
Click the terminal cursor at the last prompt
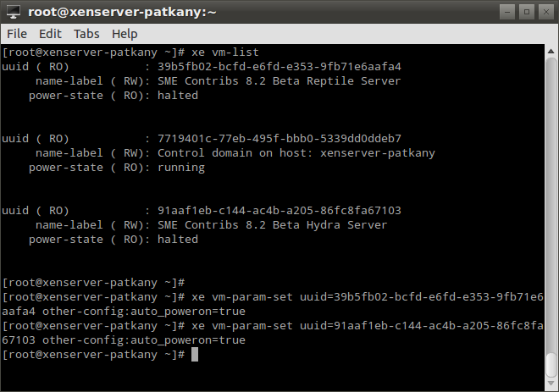point(195,355)
